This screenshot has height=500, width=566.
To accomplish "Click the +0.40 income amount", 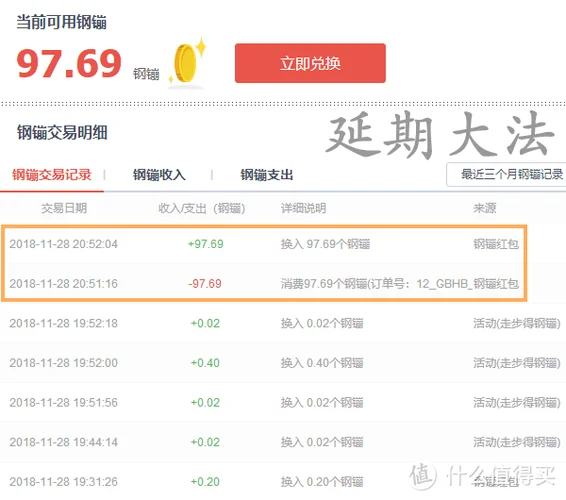I will tap(205, 363).
